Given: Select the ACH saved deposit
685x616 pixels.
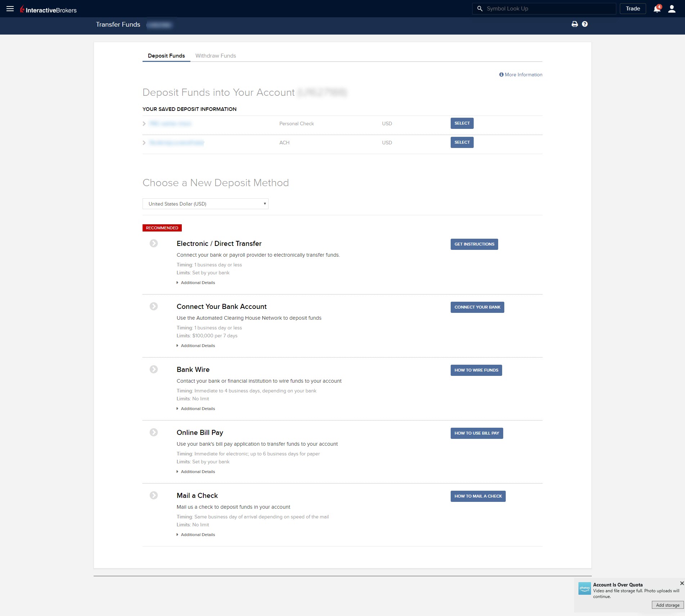Looking at the screenshot, I should coord(462,142).
